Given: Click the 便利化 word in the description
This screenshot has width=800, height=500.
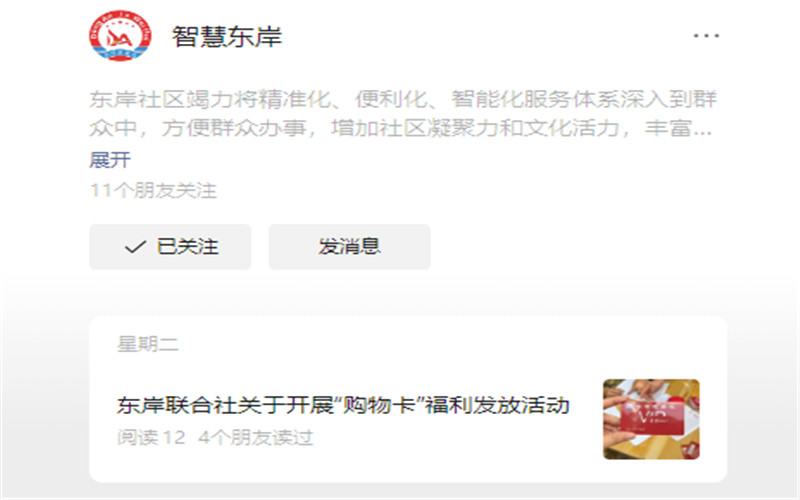Looking at the screenshot, I should (x=391, y=99).
